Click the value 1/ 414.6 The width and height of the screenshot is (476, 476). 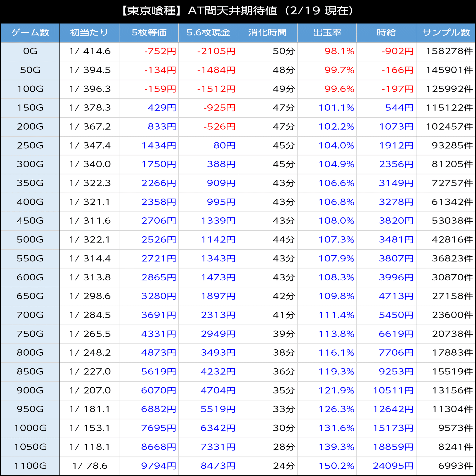pyautogui.click(x=90, y=51)
